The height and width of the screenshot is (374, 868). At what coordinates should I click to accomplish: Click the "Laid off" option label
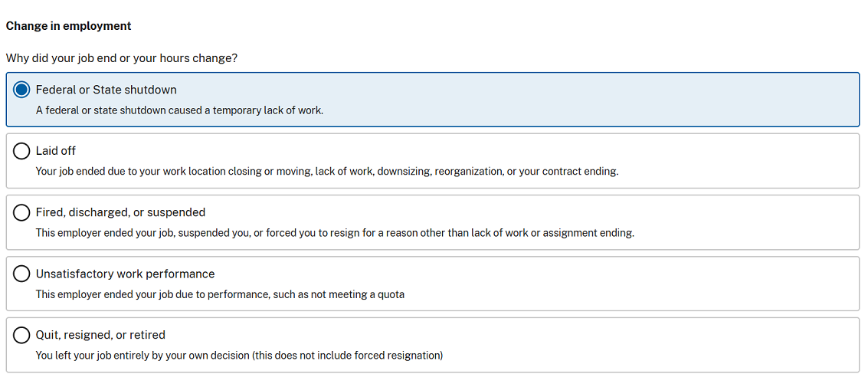click(x=56, y=151)
